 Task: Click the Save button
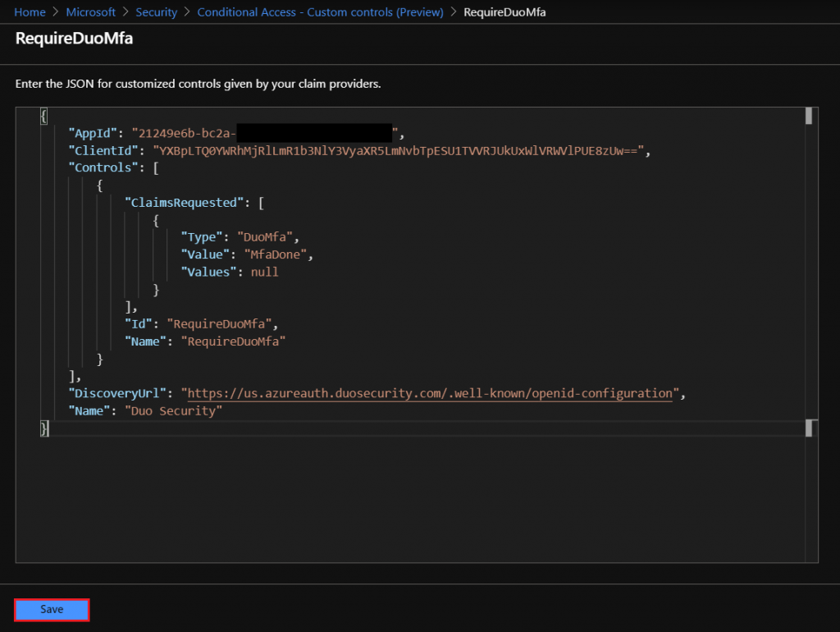pos(52,610)
